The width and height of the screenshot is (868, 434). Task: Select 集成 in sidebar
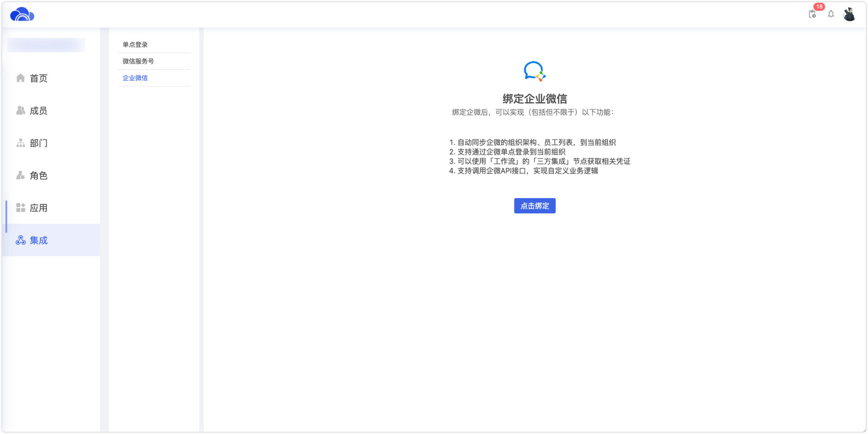pos(51,240)
